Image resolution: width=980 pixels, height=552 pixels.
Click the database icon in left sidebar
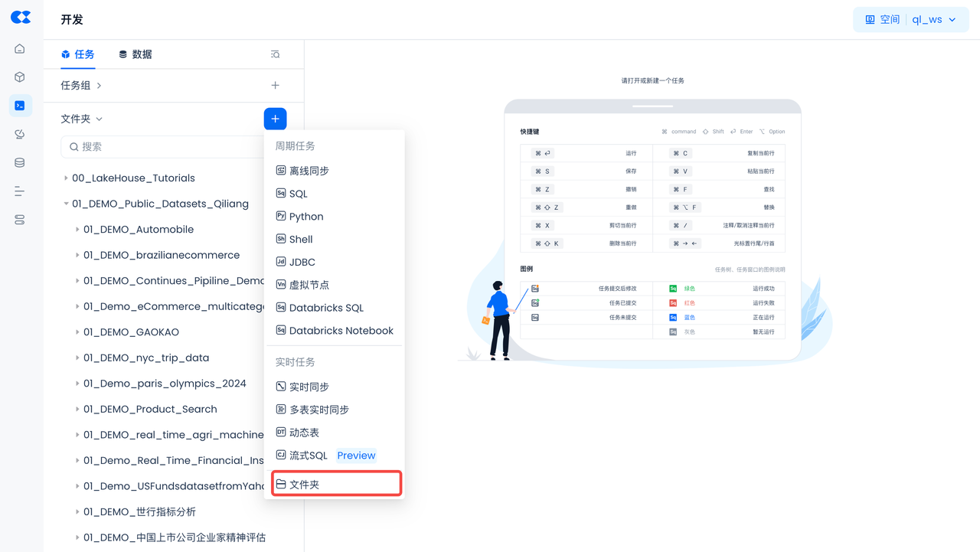click(20, 163)
